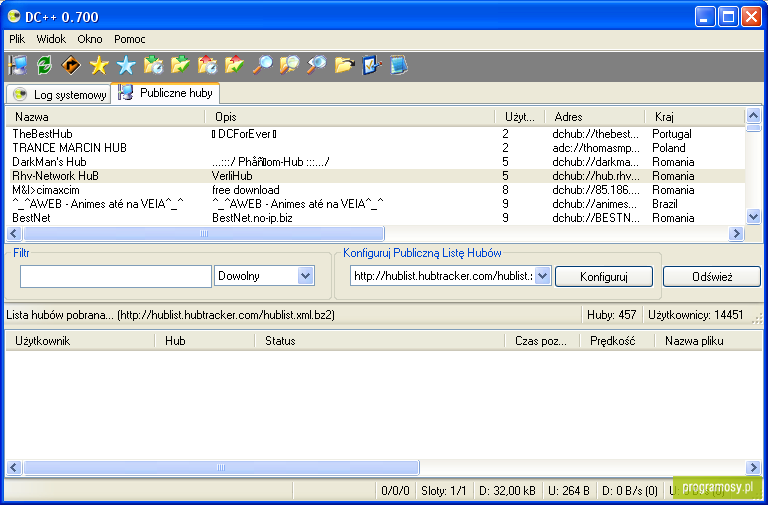This screenshot has height=505, width=768.
Task: Sort hubs by Adres column header
Action: pyautogui.click(x=595, y=117)
